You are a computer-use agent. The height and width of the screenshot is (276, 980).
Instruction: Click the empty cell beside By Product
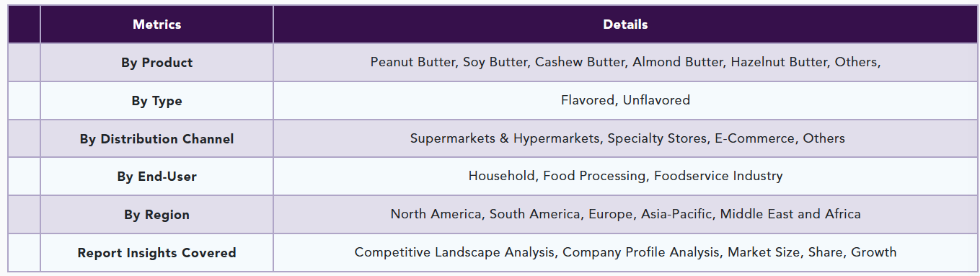click(x=24, y=63)
